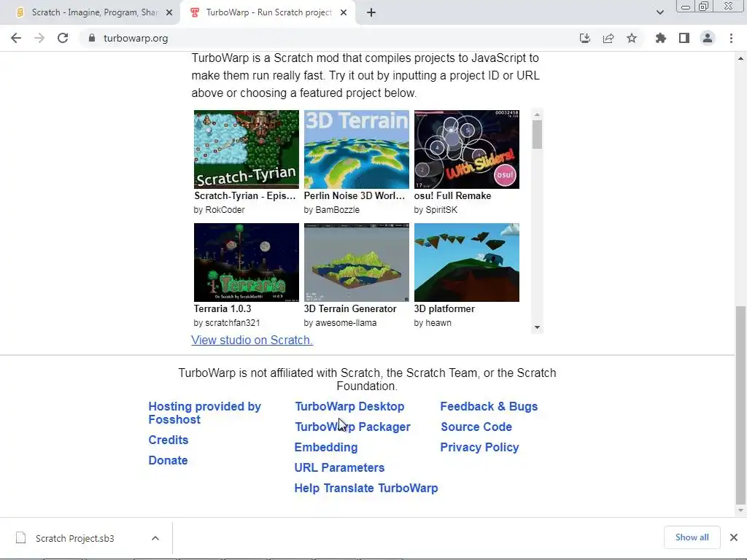Click the page scrollbar down arrow
Viewport: 747px width, 560px height.
[x=740, y=510]
